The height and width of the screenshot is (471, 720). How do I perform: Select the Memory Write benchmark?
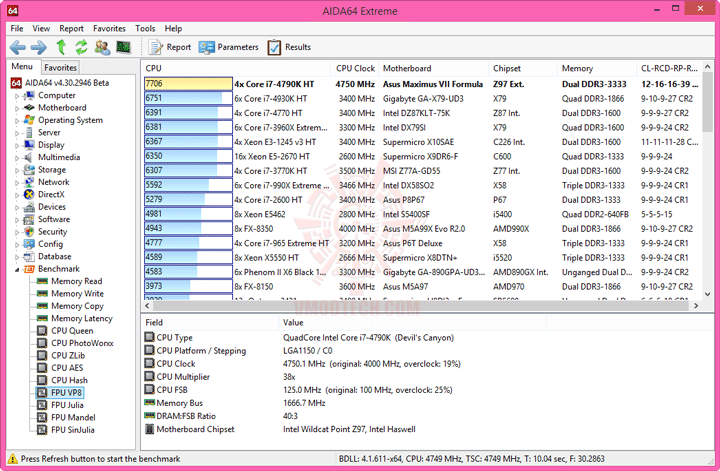[78, 294]
